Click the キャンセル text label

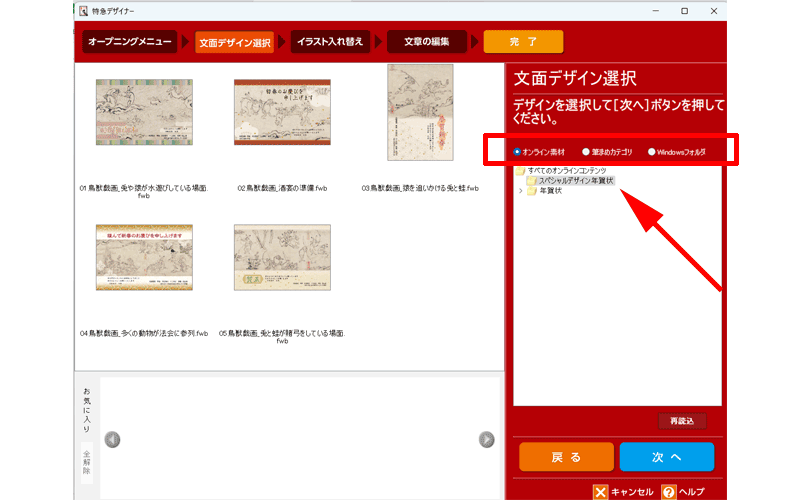tap(632, 492)
